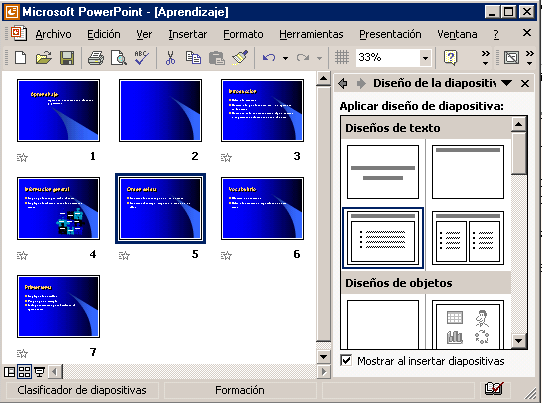542x403 pixels.
Task: Open the zoom 33% dropdown
Action: pos(426,58)
